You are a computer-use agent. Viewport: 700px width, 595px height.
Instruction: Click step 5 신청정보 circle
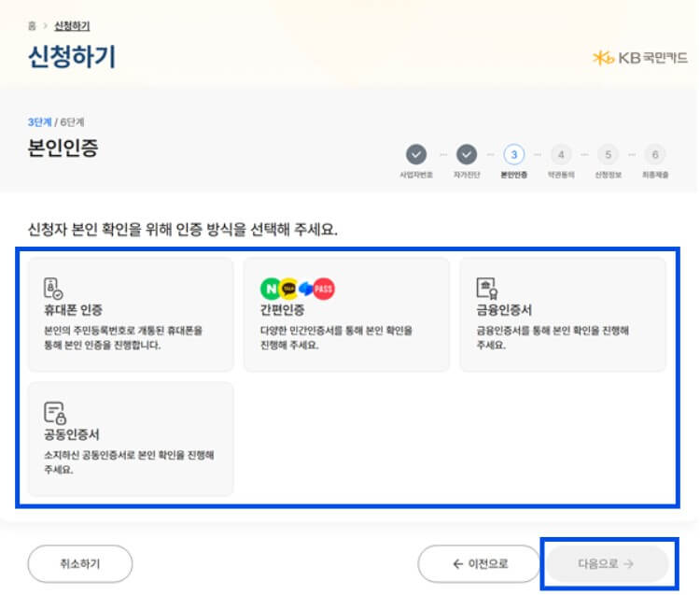[x=608, y=154]
